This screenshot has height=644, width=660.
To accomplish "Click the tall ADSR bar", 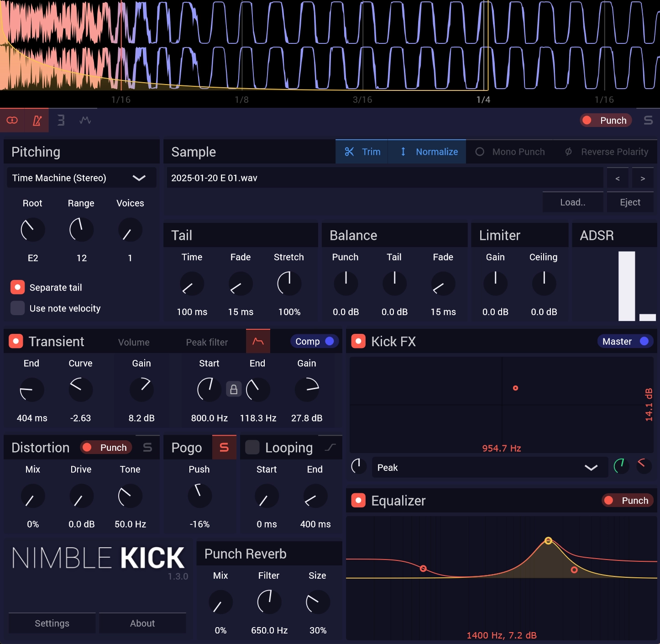I will [627, 286].
